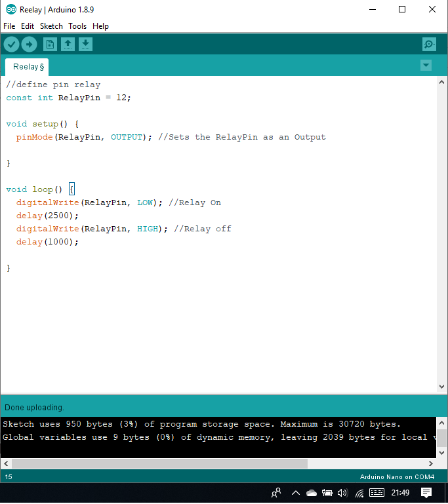Click the console vertical scrollbar thumb
Viewport: 448px width, 504px height.
[x=441, y=437]
